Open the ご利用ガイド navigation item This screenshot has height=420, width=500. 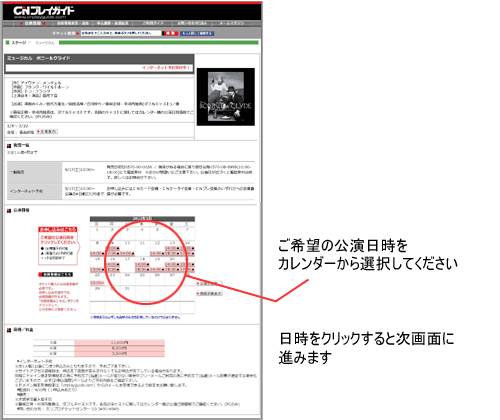153,23
